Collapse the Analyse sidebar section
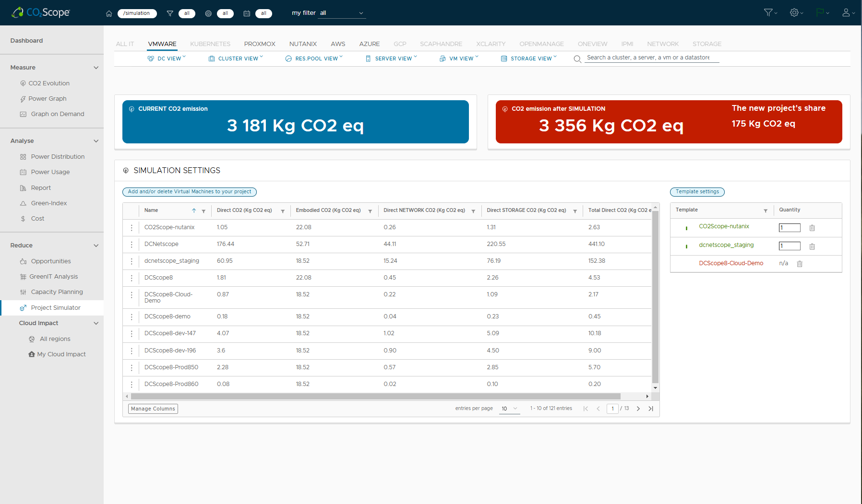The height and width of the screenshot is (504, 862). [x=96, y=141]
